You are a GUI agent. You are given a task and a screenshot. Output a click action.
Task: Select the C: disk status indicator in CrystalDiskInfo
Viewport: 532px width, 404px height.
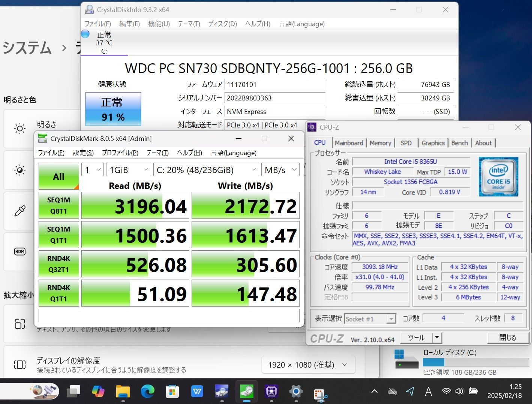pos(104,42)
